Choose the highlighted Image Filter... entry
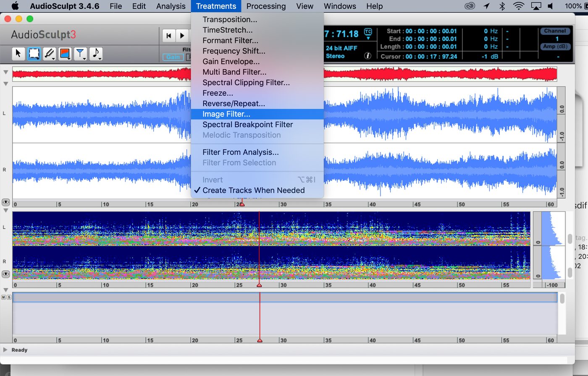Image resolution: width=588 pixels, height=376 pixels. coord(257,114)
